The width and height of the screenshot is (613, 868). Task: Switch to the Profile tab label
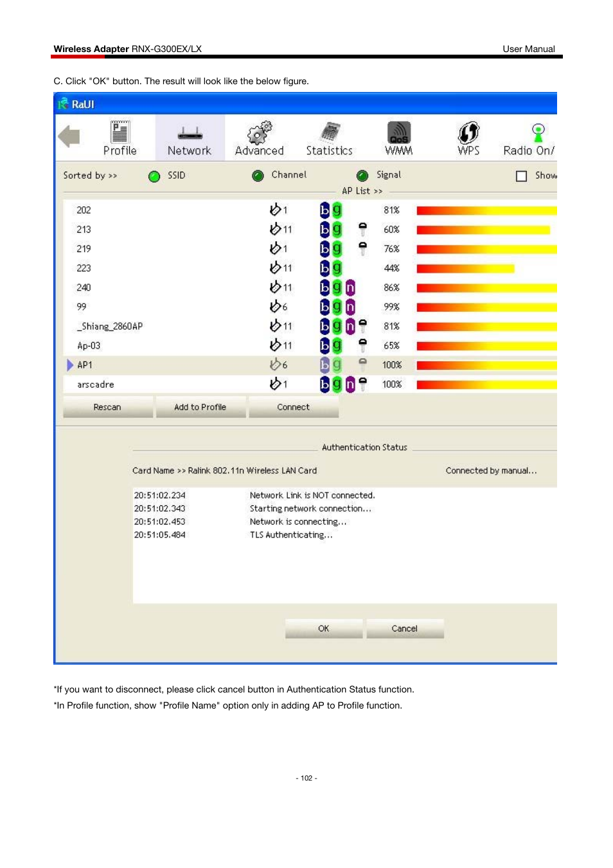point(120,150)
